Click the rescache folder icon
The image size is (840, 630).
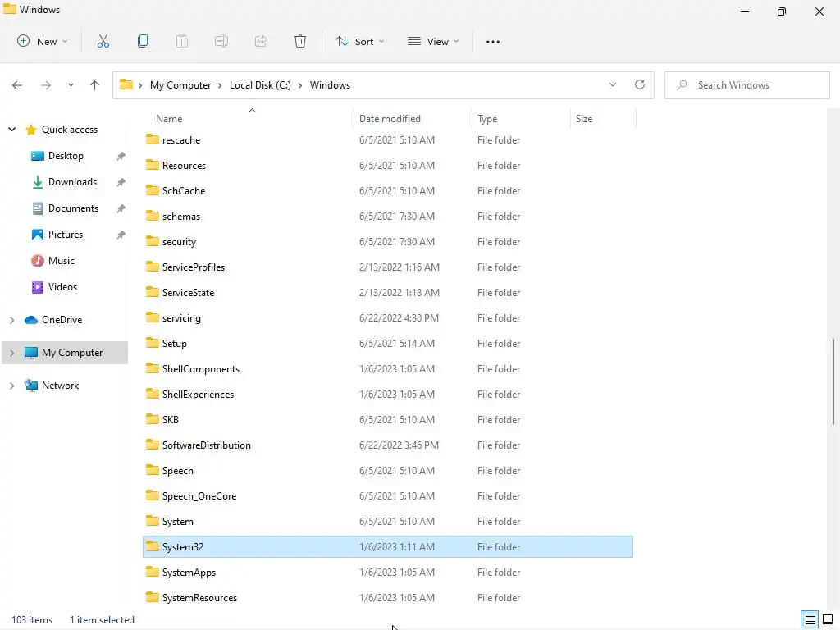(153, 139)
